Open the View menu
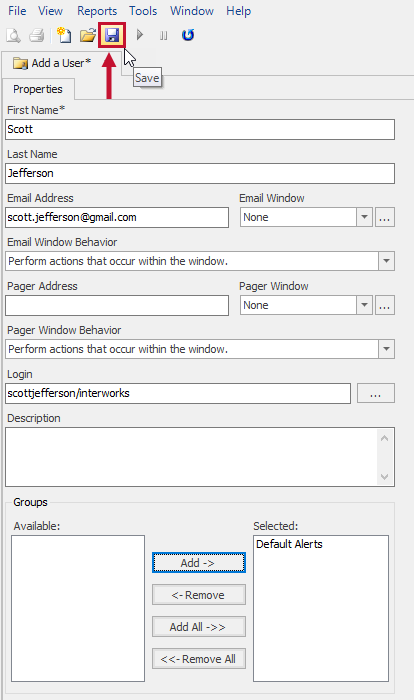 [x=50, y=11]
